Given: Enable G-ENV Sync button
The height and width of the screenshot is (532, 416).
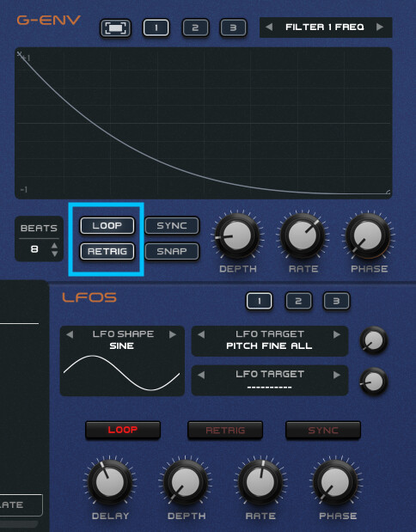Looking at the screenshot, I should 172,226.
